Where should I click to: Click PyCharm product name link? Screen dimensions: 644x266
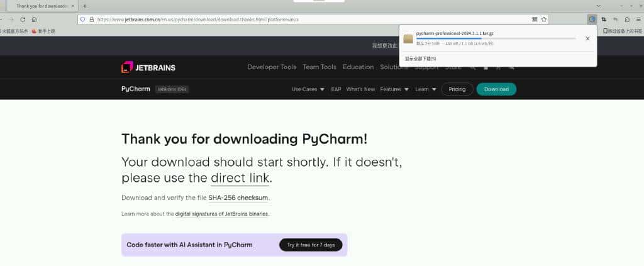[136, 89]
